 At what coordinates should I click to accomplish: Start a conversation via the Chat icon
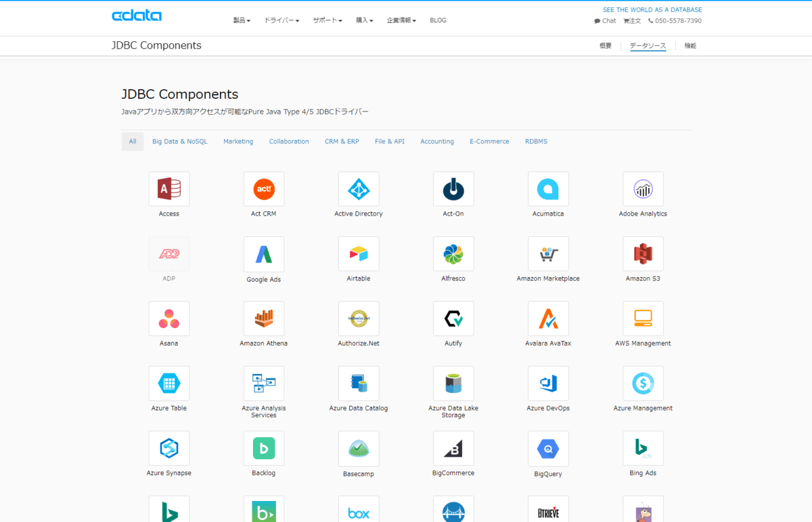(604, 21)
